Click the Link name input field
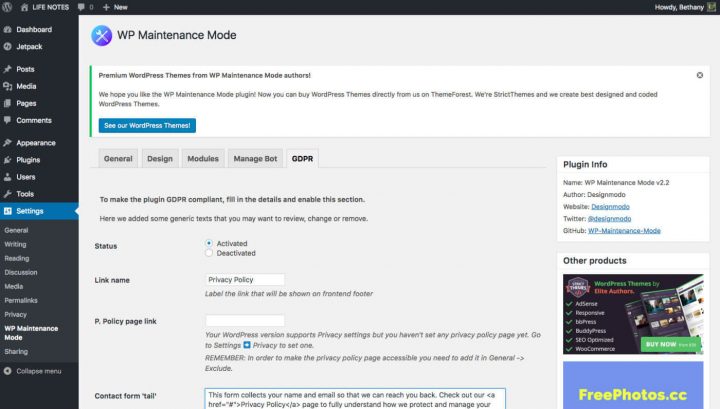 (x=244, y=280)
